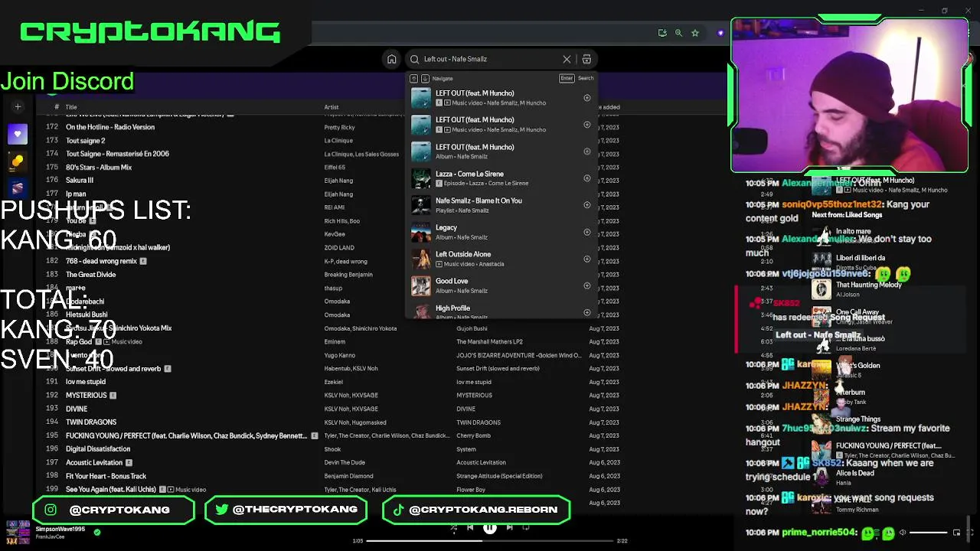This screenshot has height=551, width=980.
Task: Click the install app icon in address bar
Action: click(x=662, y=33)
